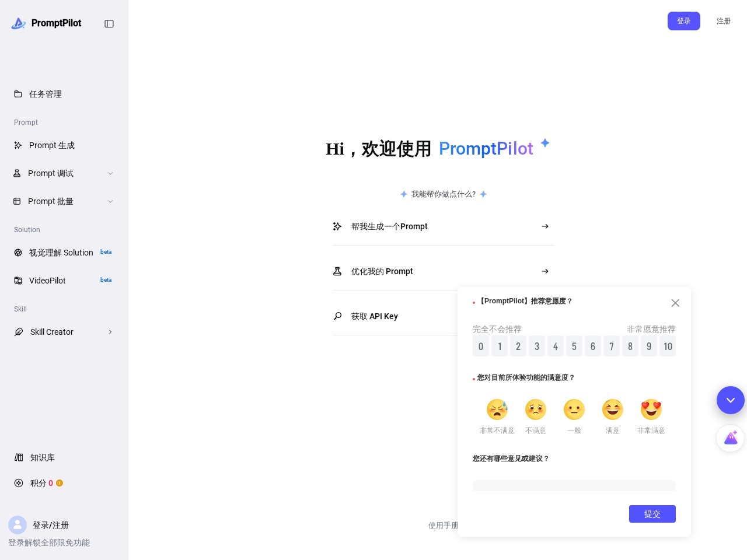Collapse the sidebar with the panel icon
The height and width of the screenshot is (560, 747).
click(x=109, y=24)
